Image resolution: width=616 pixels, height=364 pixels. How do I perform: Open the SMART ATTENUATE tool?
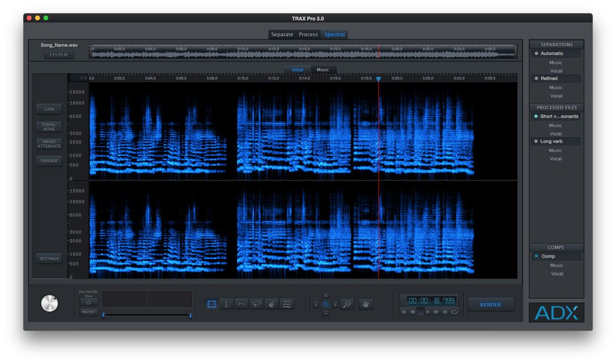49,144
